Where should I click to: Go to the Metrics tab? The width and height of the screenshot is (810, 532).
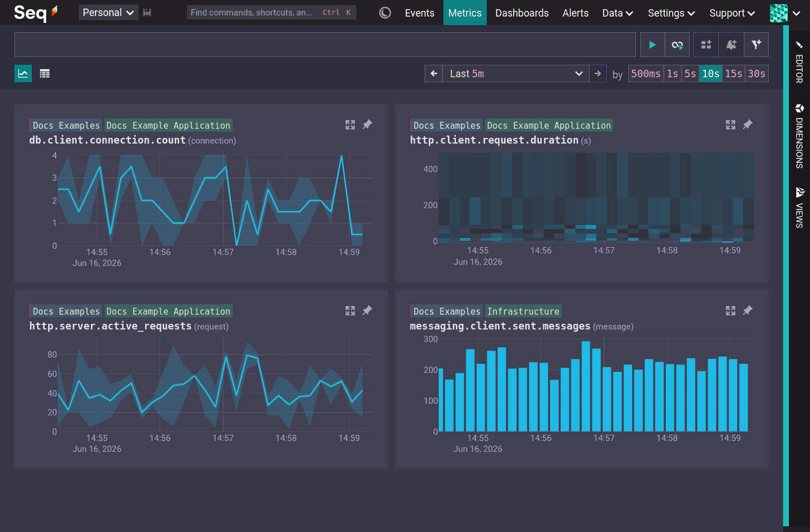coord(464,13)
